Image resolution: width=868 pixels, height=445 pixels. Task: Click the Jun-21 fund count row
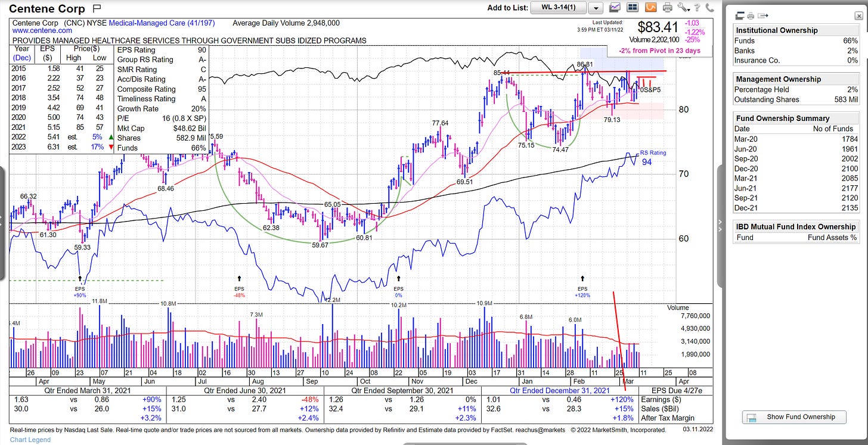796,188
